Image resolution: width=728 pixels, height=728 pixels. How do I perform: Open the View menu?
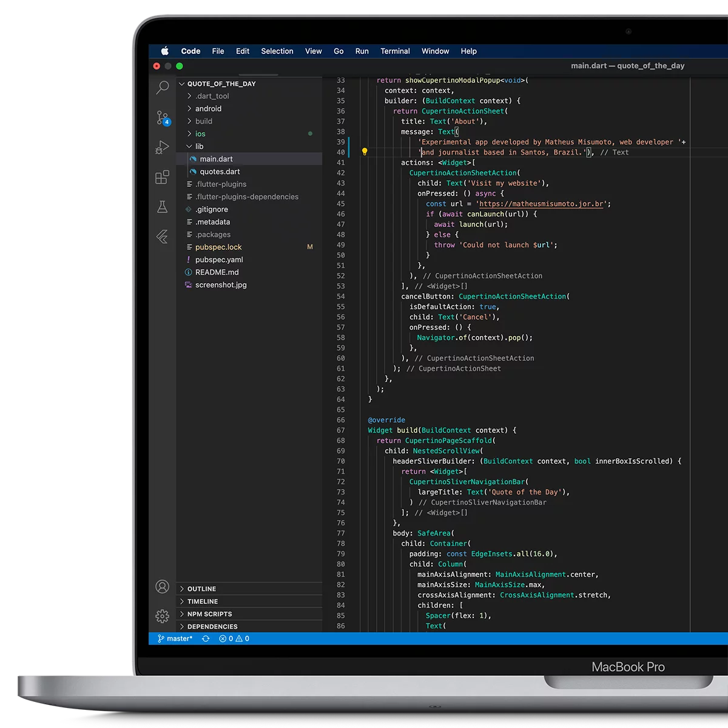[x=313, y=51]
